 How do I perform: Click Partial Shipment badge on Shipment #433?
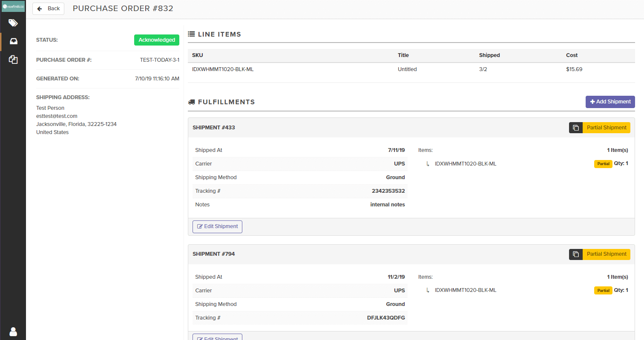point(607,128)
